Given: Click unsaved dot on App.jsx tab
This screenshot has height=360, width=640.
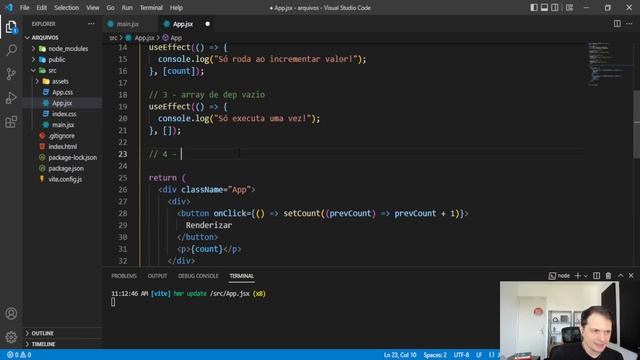Looking at the screenshot, I should tap(207, 24).
